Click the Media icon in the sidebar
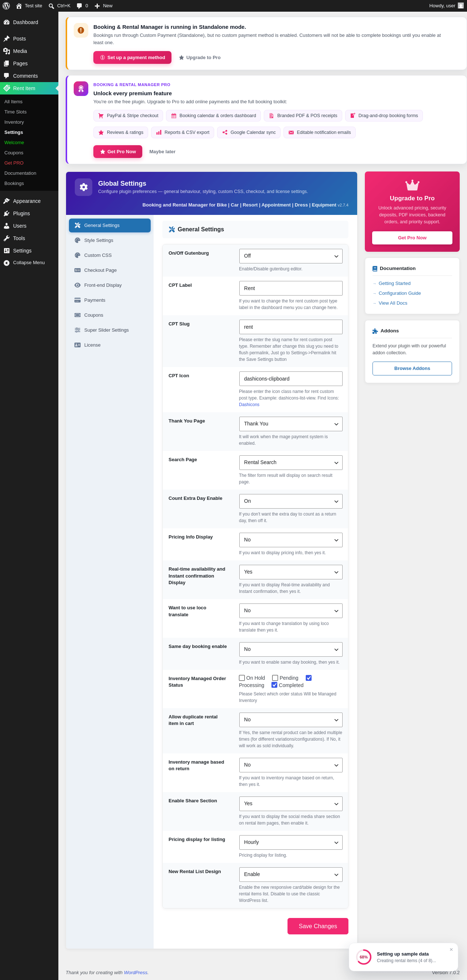Viewport: 467px width, 980px height. coord(7,51)
